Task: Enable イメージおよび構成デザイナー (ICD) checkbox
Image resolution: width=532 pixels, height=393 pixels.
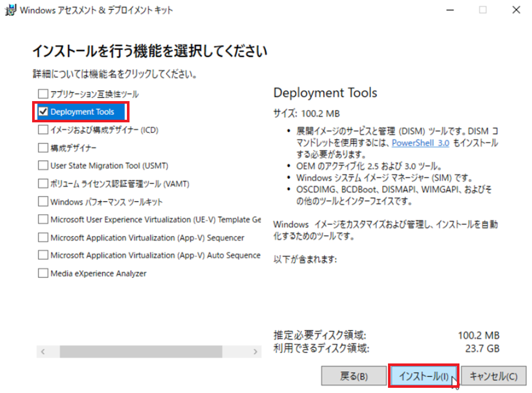Action: click(43, 130)
